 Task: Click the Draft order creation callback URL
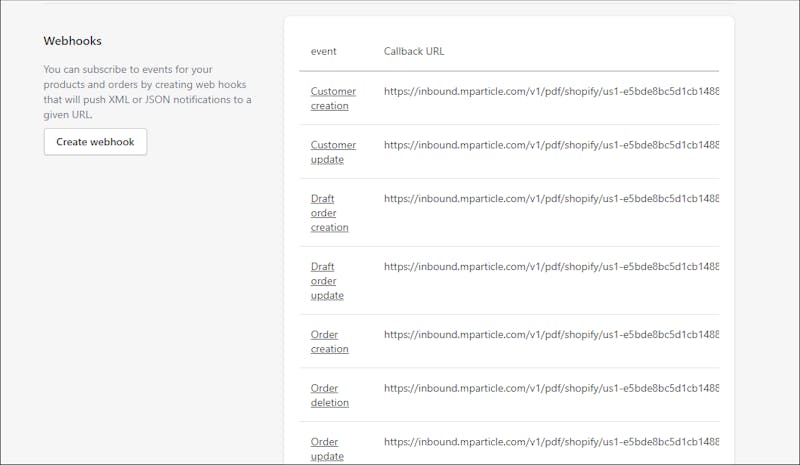point(551,199)
